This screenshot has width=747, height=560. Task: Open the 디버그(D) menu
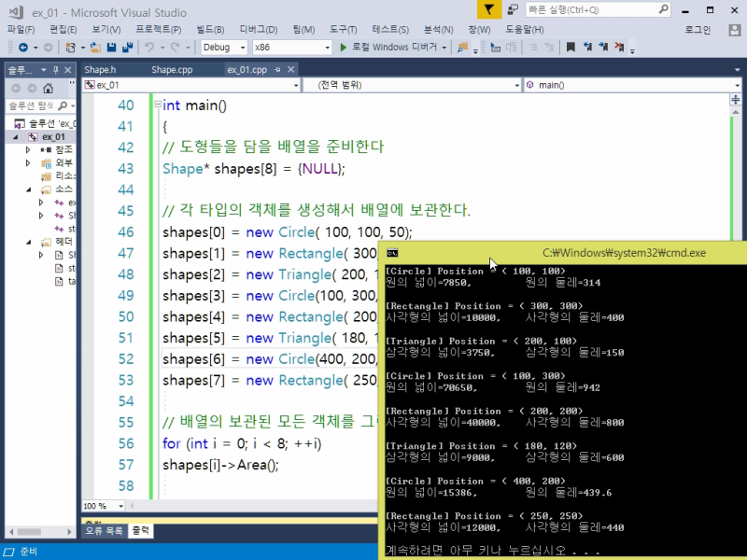pos(259,30)
